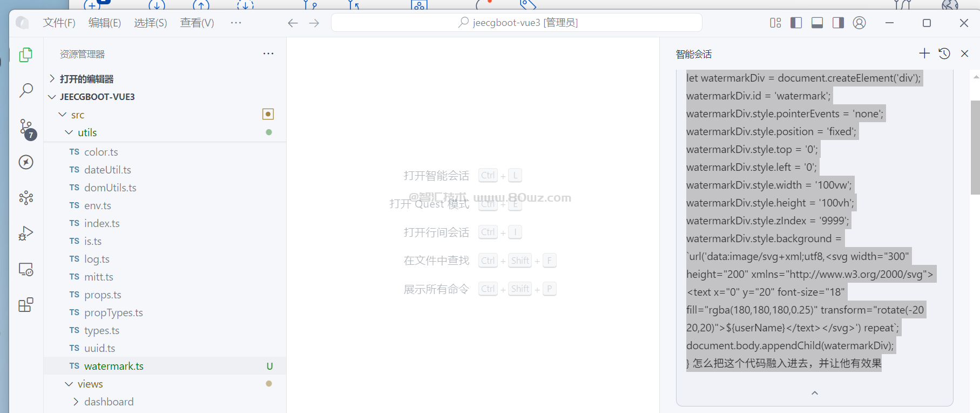Open chat history clock icon
980x413 pixels.
pyautogui.click(x=944, y=53)
